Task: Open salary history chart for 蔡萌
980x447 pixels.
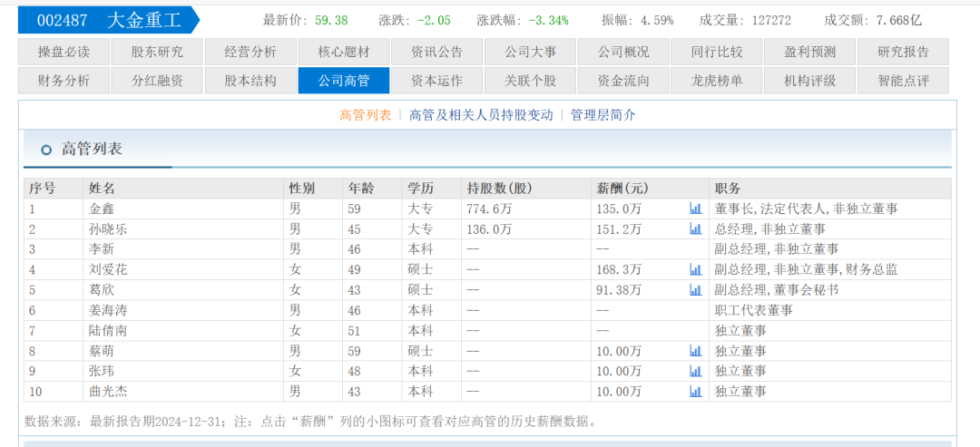Action: [695, 351]
